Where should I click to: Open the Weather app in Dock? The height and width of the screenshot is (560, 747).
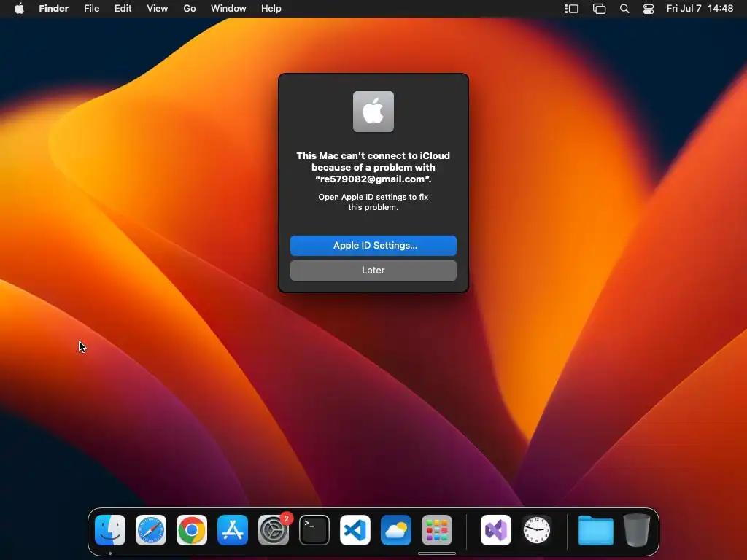click(396, 530)
